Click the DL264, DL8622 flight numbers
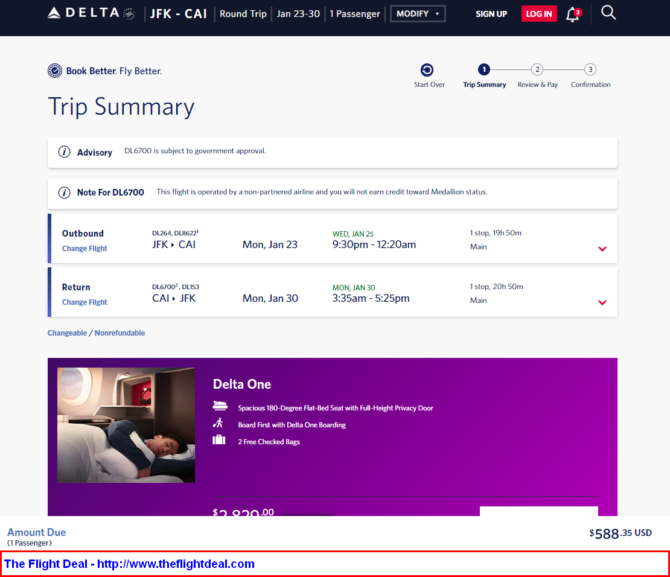 pos(175,233)
